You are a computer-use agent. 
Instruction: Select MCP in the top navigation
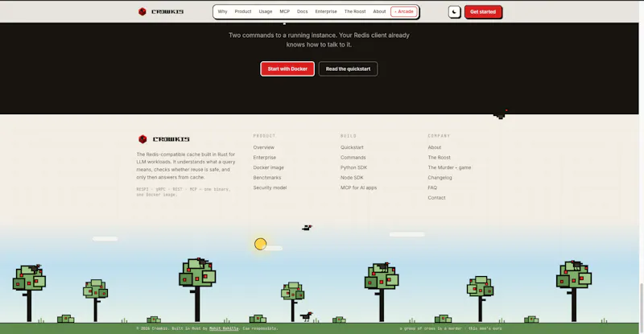tap(285, 11)
